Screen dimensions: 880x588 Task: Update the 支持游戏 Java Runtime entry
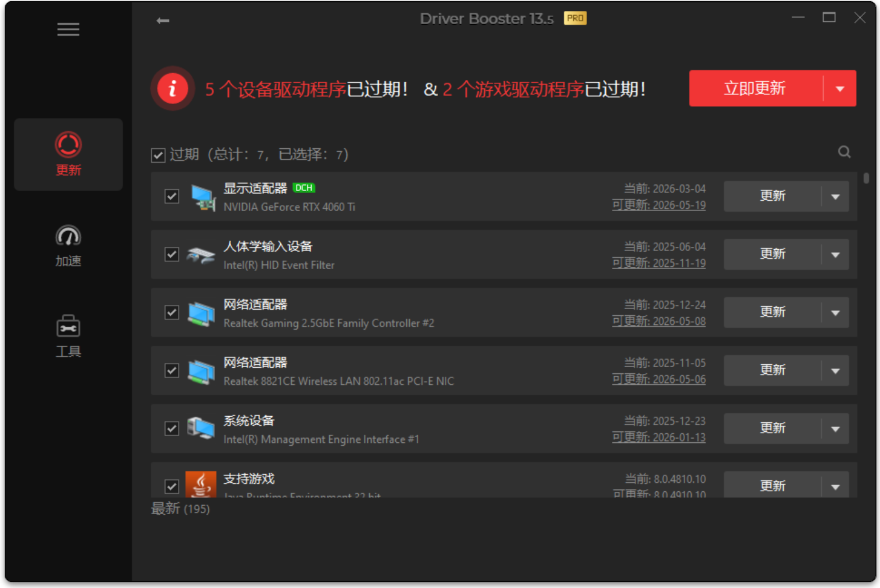[772, 486]
